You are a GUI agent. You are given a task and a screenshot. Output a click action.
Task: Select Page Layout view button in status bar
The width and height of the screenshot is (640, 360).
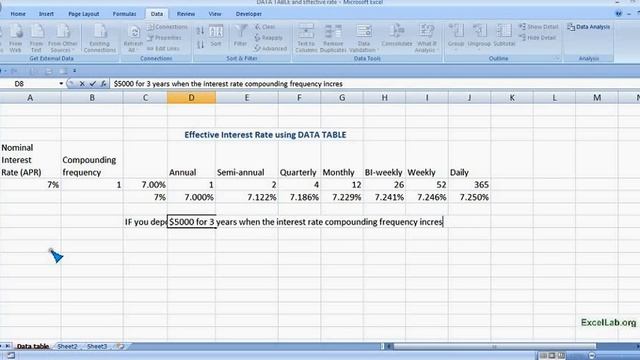point(552,356)
